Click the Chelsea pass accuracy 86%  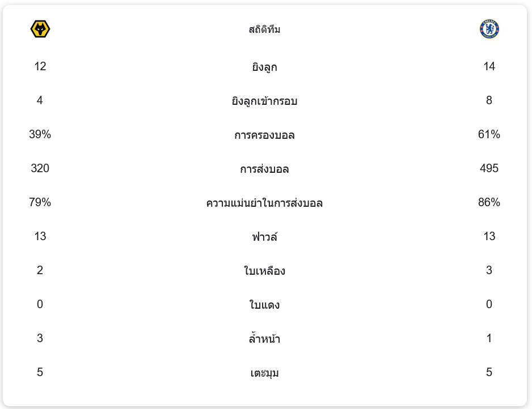[489, 202]
